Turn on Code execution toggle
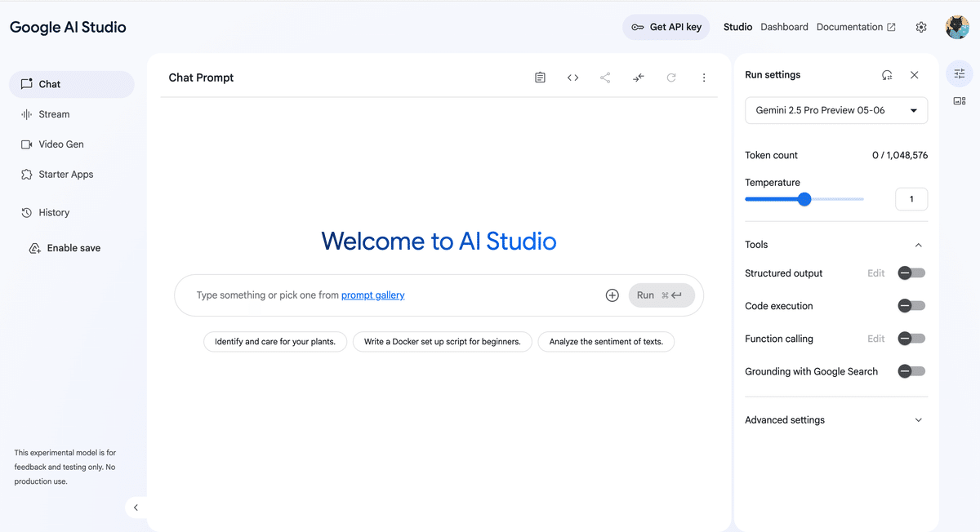Screen dimensions: 980x532 tap(911, 306)
